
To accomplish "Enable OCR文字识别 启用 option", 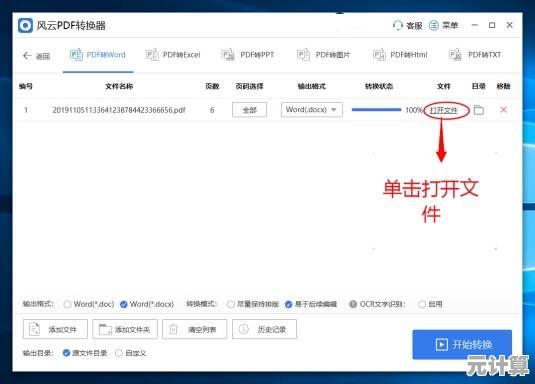I will coord(422,304).
